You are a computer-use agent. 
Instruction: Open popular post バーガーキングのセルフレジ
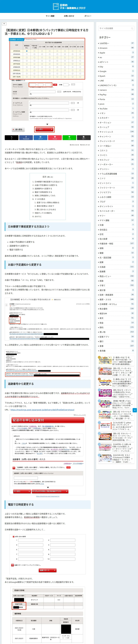click(x=116, y=372)
